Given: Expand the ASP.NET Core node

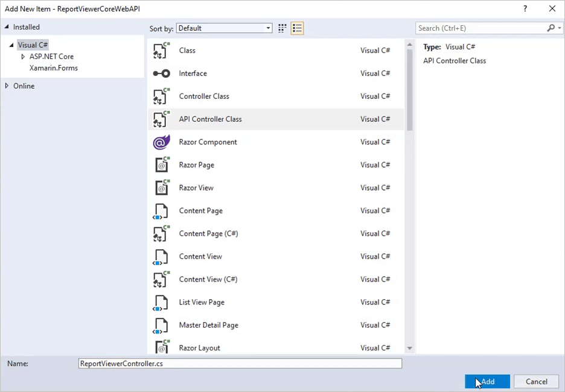Looking at the screenshot, I should pos(22,56).
